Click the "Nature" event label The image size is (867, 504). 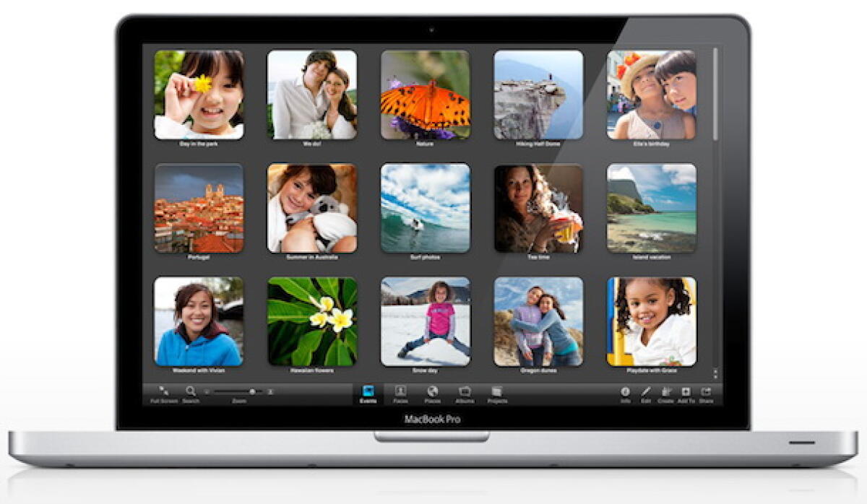(426, 144)
